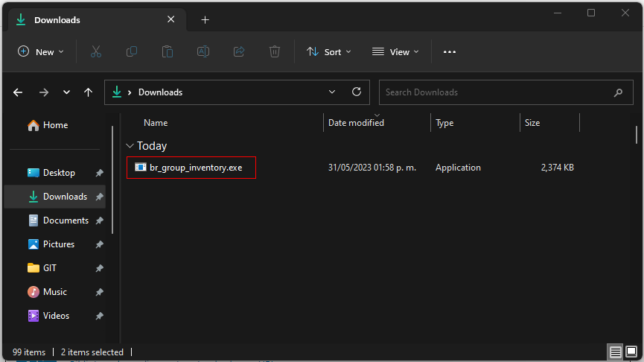The height and width of the screenshot is (362, 644).
Task: Open the See more options menu
Action: [x=449, y=51]
